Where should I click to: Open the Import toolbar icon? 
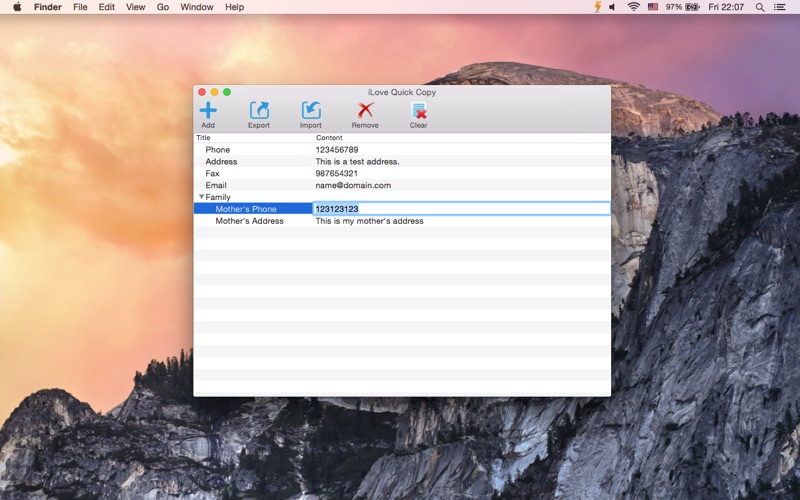[x=311, y=110]
